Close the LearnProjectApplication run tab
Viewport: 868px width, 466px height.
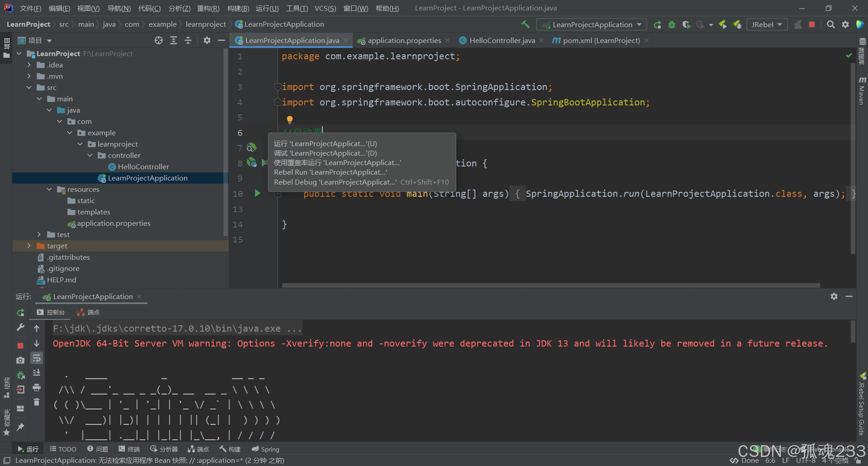[x=139, y=297]
